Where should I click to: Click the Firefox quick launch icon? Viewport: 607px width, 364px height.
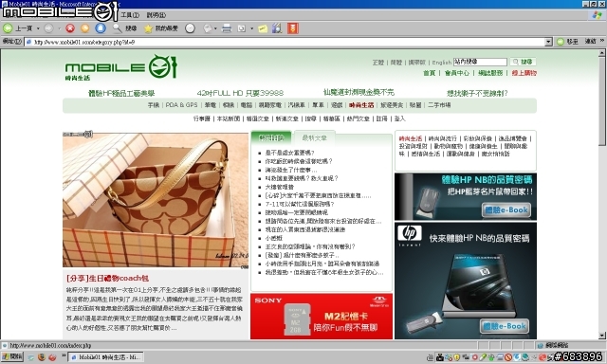[42, 357]
